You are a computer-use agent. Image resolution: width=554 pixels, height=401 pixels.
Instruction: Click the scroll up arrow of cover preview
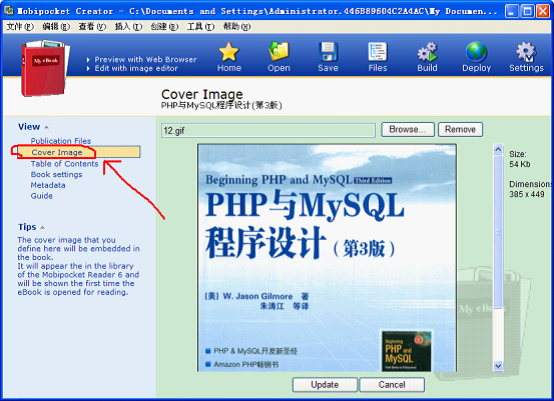[x=498, y=149]
